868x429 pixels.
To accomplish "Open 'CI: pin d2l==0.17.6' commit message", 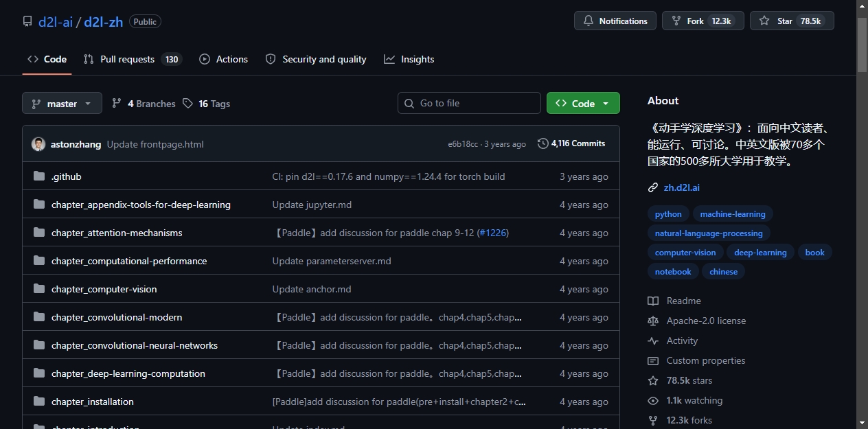I will (389, 176).
